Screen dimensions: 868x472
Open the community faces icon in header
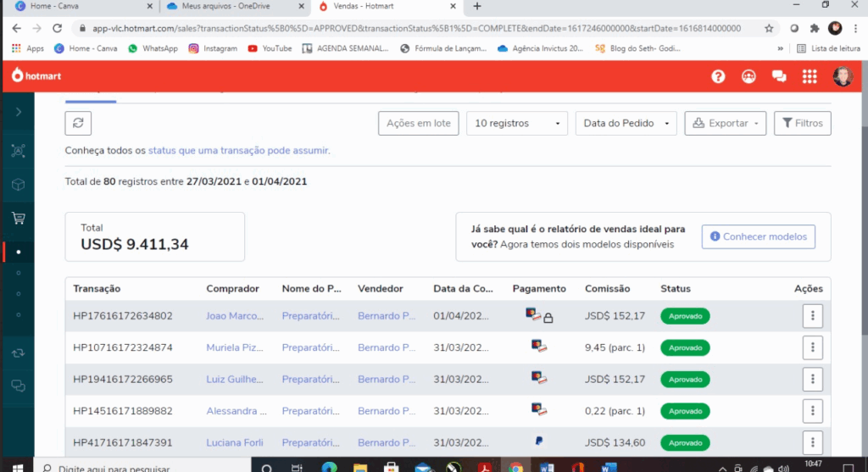748,76
